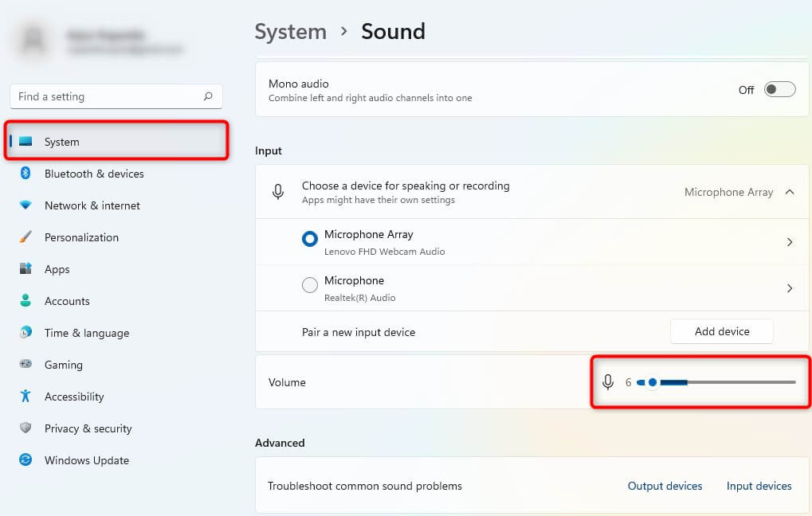Click the Find a setting search box
This screenshot has width=812, height=516.
coord(108,96)
